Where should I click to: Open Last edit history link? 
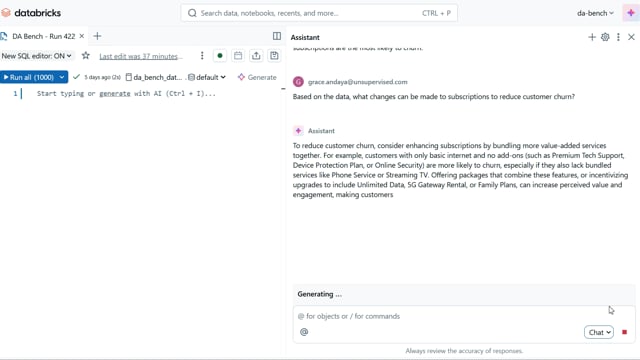point(139,56)
